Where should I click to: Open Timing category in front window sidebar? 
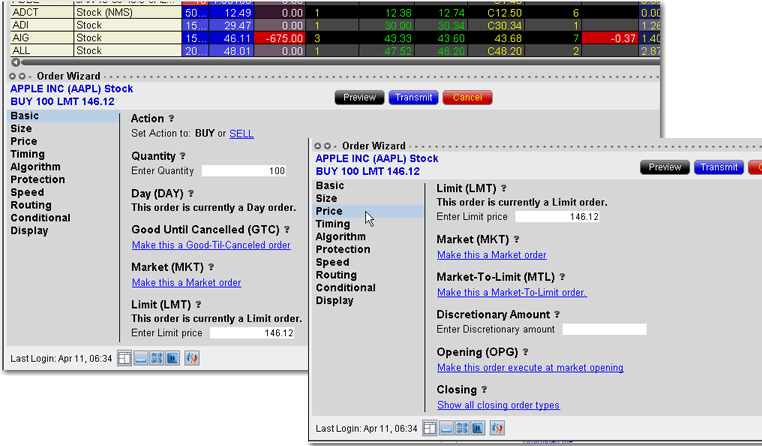click(x=333, y=223)
